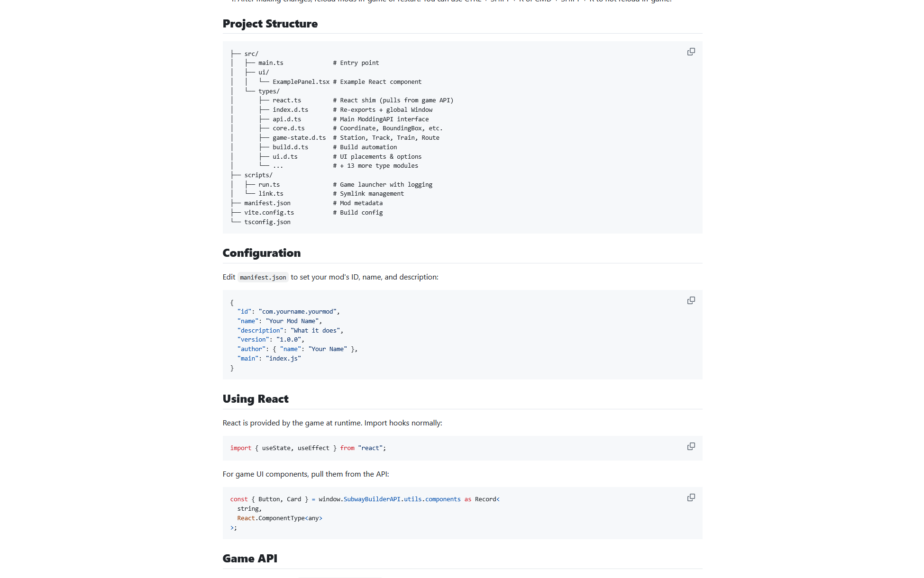The height and width of the screenshot is (578, 924).
Task: Click the Using React section heading
Action: coord(255,399)
